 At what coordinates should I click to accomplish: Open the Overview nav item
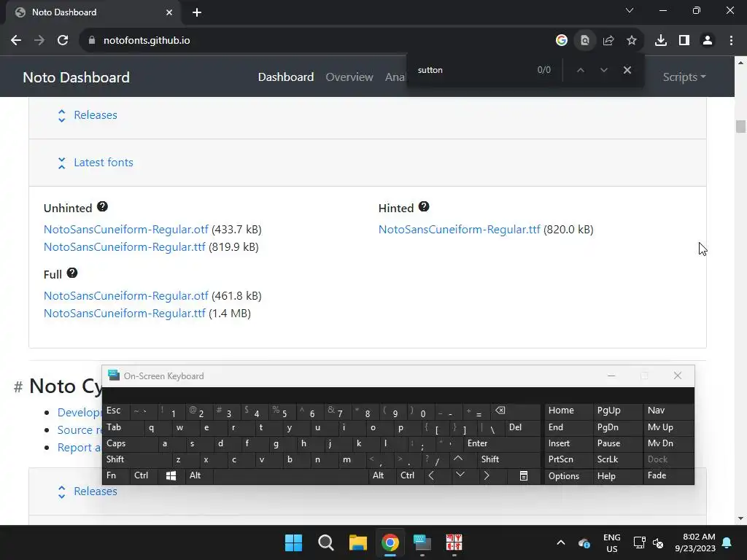click(349, 77)
